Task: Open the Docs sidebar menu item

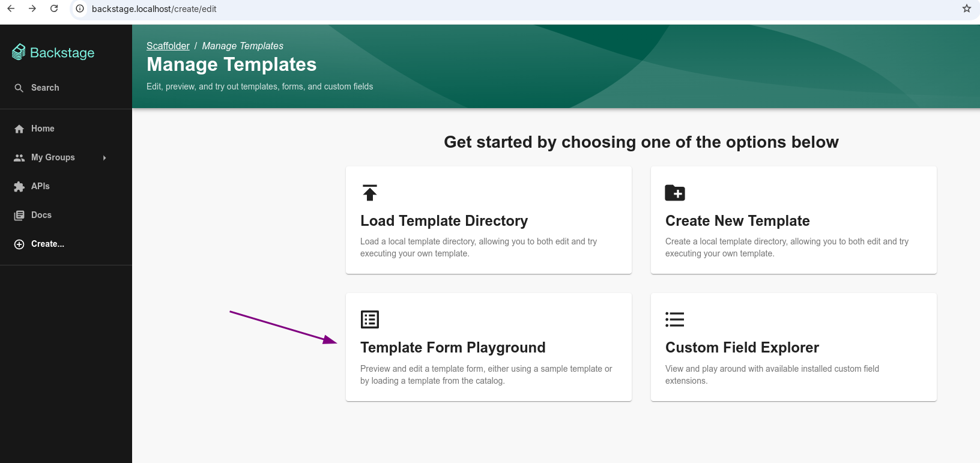Action: (41, 215)
